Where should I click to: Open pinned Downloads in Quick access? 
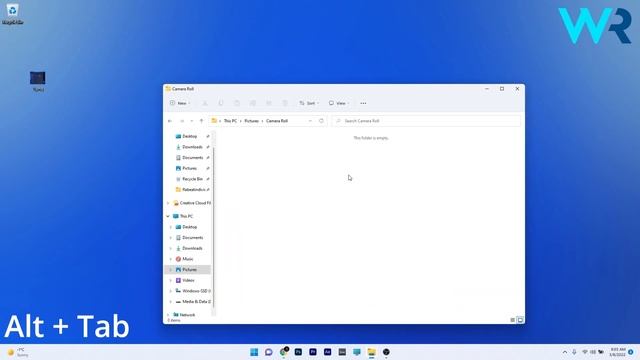pos(192,147)
